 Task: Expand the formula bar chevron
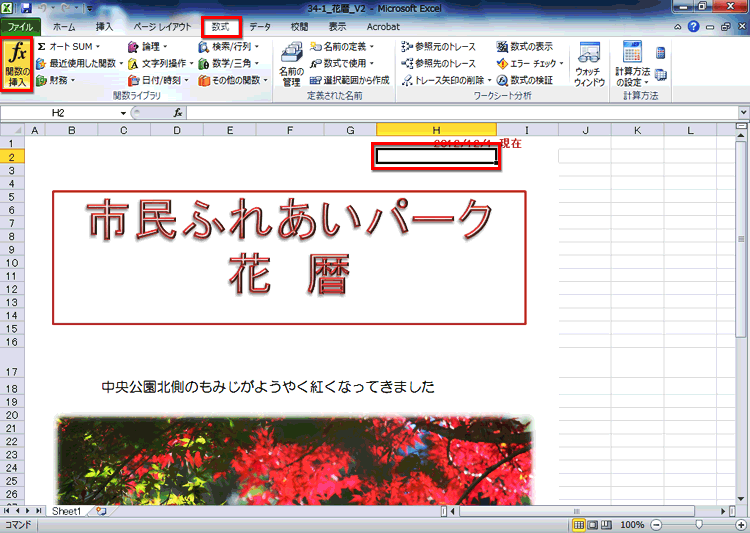[743, 113]
